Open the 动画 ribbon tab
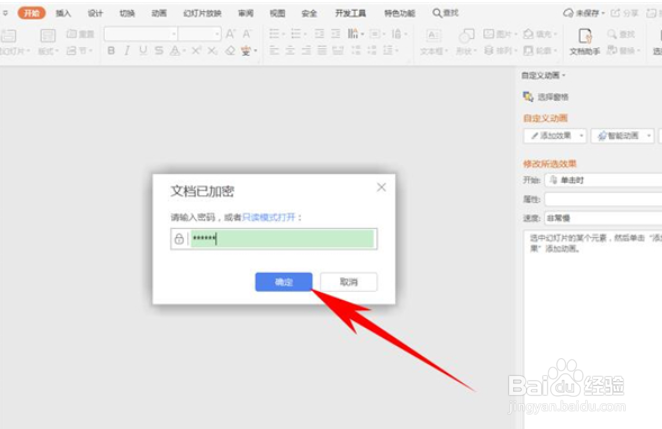 pos(159,13)
